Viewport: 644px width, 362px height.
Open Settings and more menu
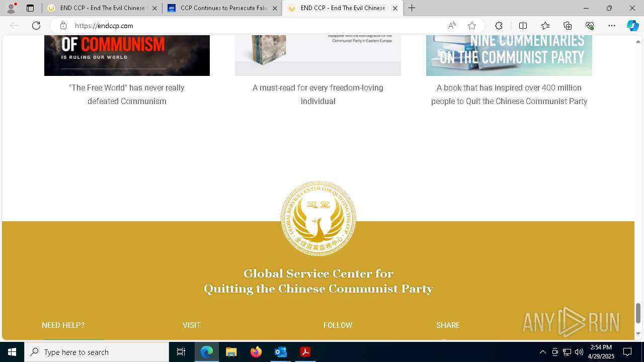[x=612, y=26]
